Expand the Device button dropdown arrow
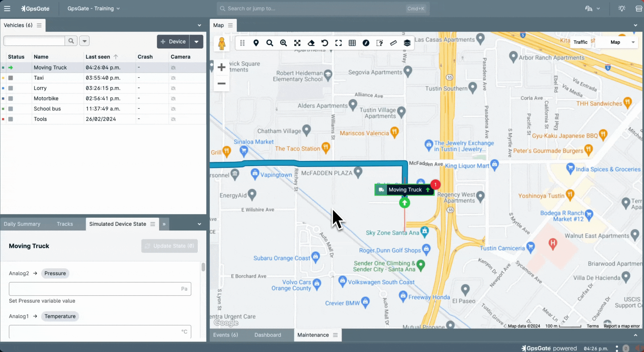 (197, 42)
